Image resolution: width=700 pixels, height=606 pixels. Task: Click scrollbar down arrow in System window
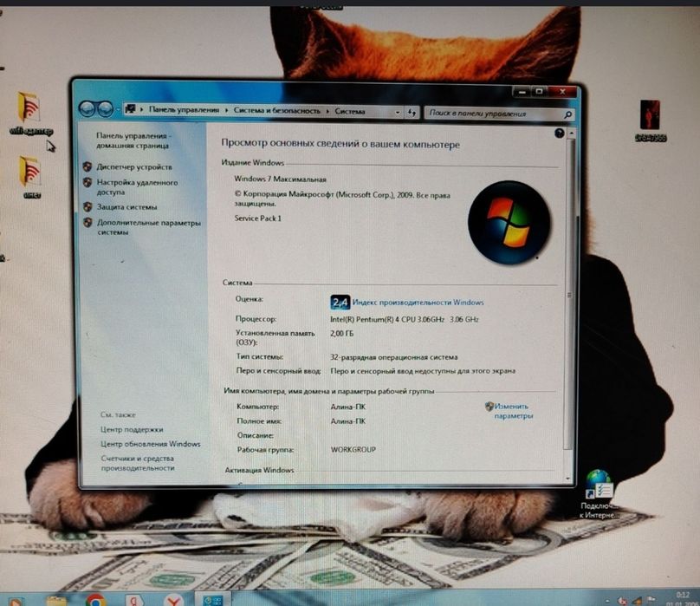(568, 479)
